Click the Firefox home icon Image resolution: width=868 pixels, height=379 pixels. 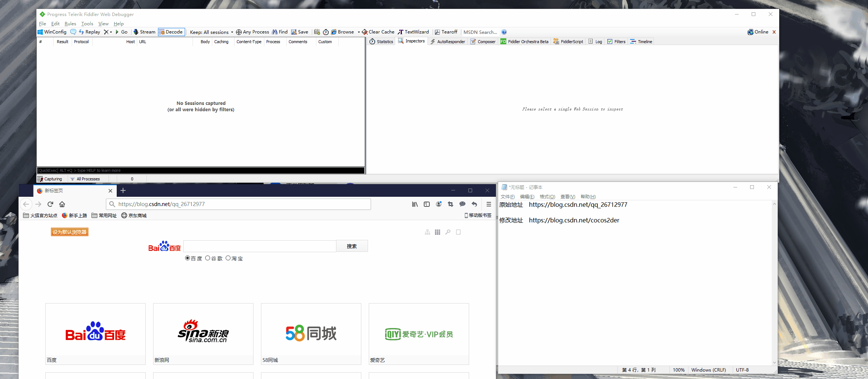pyautogui.click(x=62, y=204)
